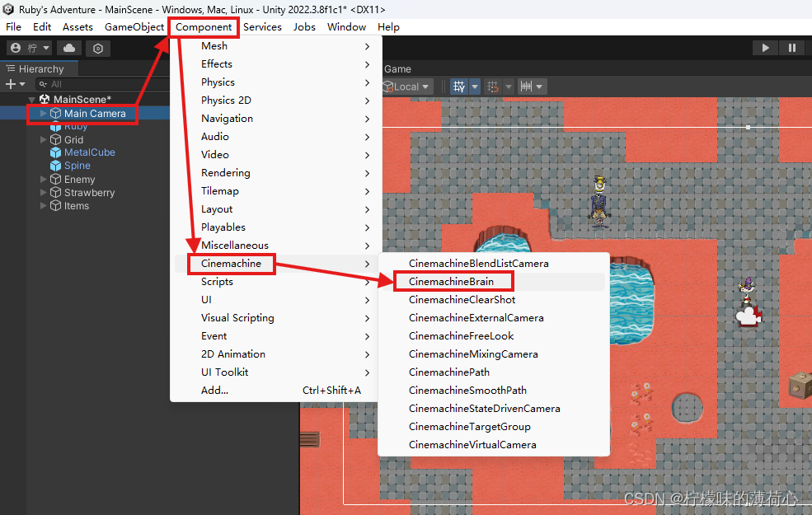Viewport: 812px width, 515px height.
Task: Collapse the Main Camera entry
Action: pos(42,113)
